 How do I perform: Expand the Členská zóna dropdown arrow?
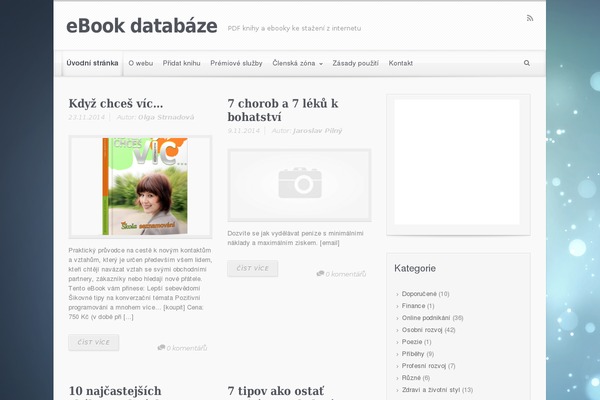pos(321,64)
